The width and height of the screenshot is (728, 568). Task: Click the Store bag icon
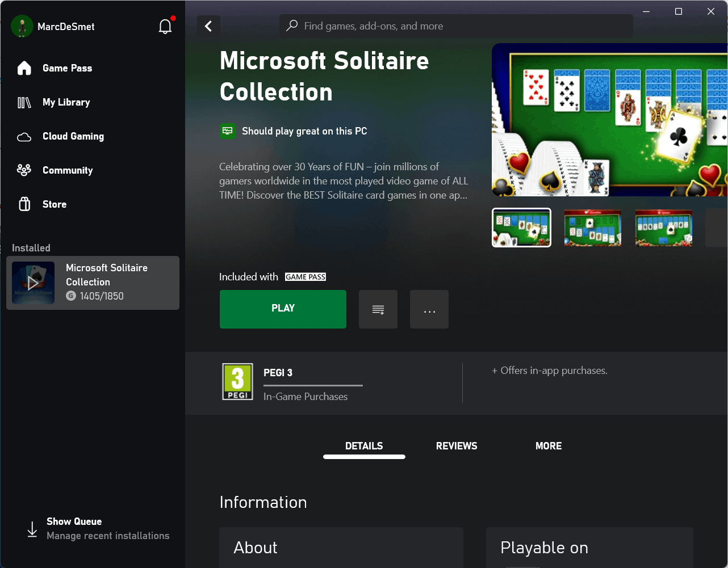click(24, 204)
